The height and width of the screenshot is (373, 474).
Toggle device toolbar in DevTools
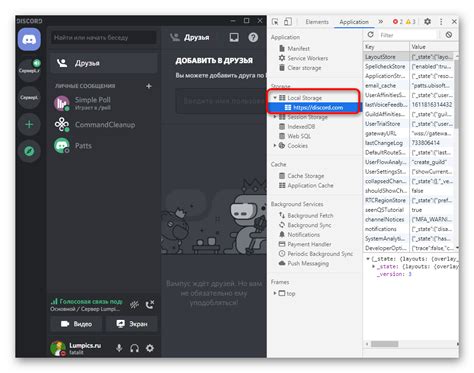(288, 22)
